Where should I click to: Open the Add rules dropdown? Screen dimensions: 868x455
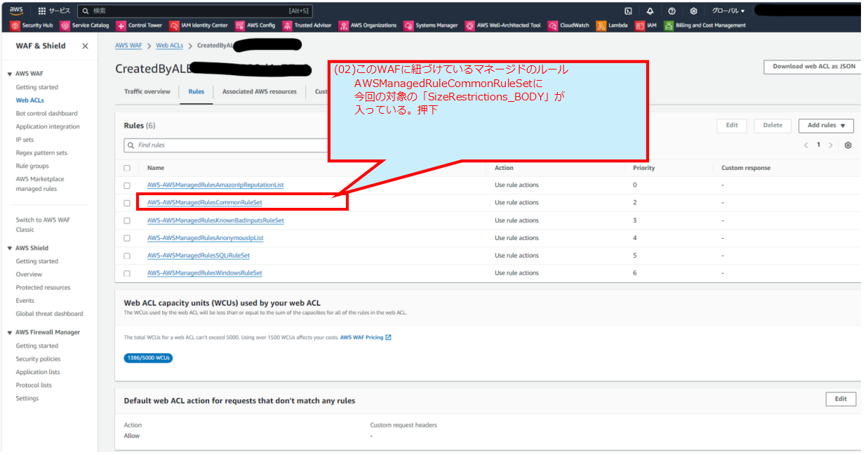(x=826, y=126)
